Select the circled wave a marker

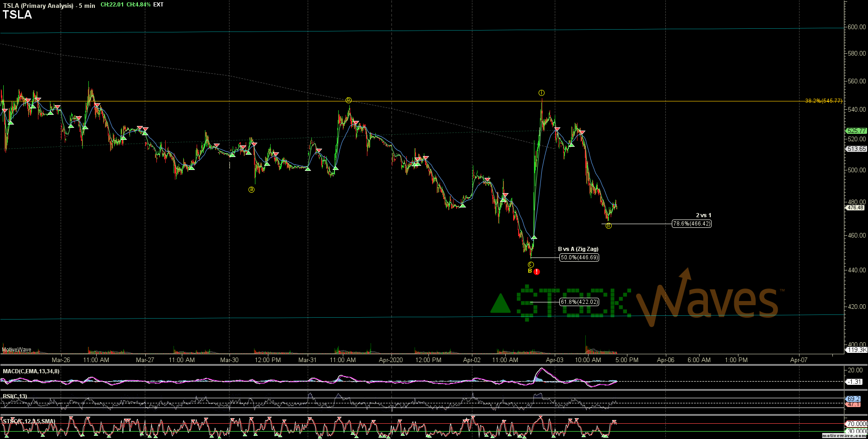[x=251, y=189]
